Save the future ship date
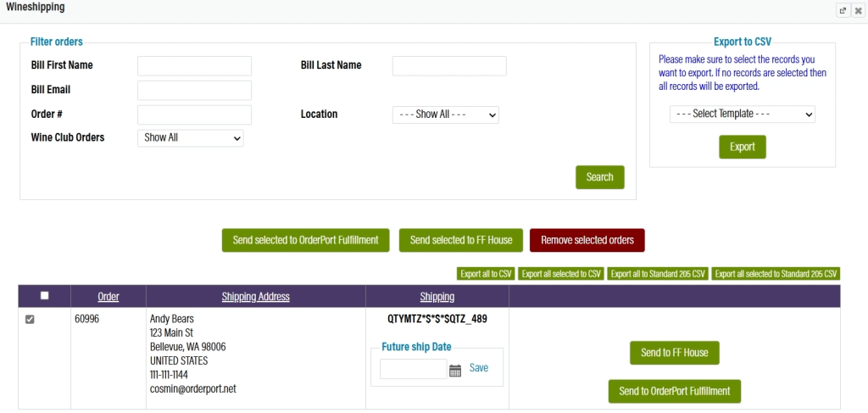Image resolution: width=868 pixels, height=413 pixels. (x=479, y=368)
